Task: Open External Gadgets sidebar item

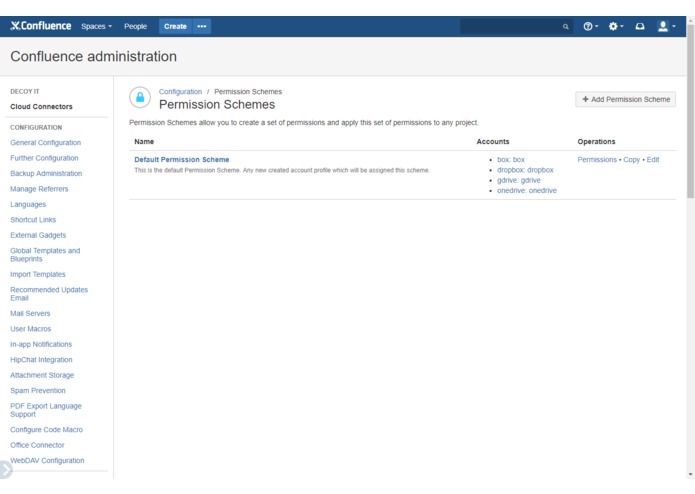Action: [38, 235]
